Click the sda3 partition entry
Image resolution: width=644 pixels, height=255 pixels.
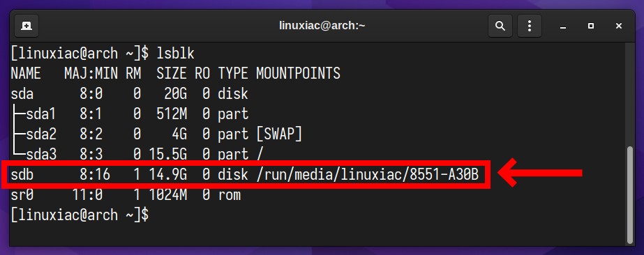tap(41, 155)
